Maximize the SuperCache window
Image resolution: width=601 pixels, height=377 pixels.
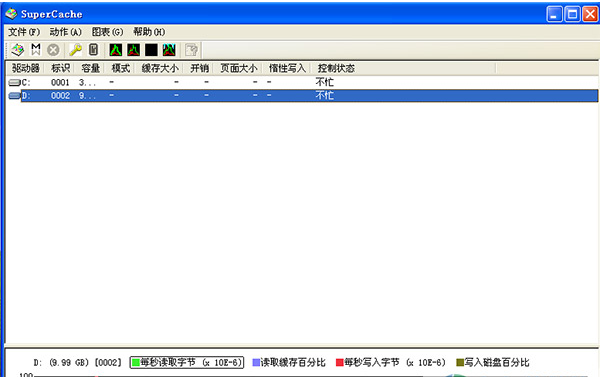(572, 14)
